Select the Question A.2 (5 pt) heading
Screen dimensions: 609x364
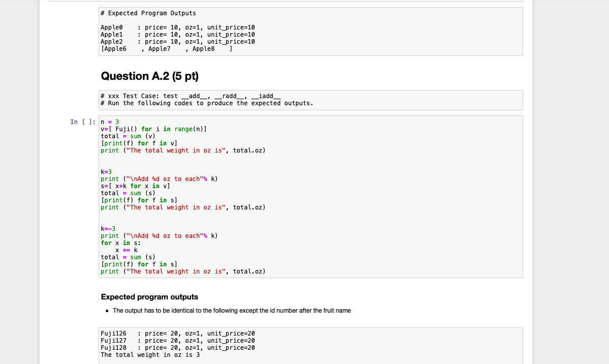tap(150, 76)
